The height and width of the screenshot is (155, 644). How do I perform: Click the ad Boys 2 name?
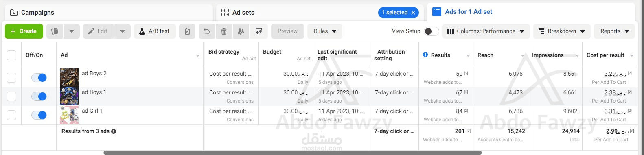click(94, 74)
